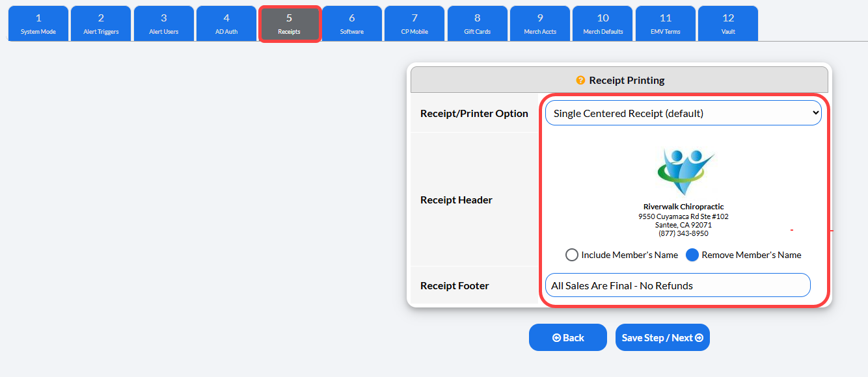Select the Receipts tab

point(290,23)
